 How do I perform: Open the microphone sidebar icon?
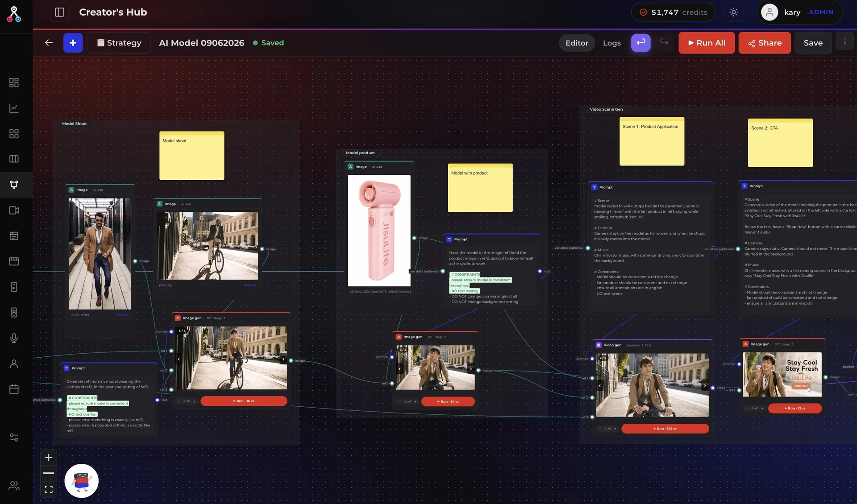[x=14, y=338]
